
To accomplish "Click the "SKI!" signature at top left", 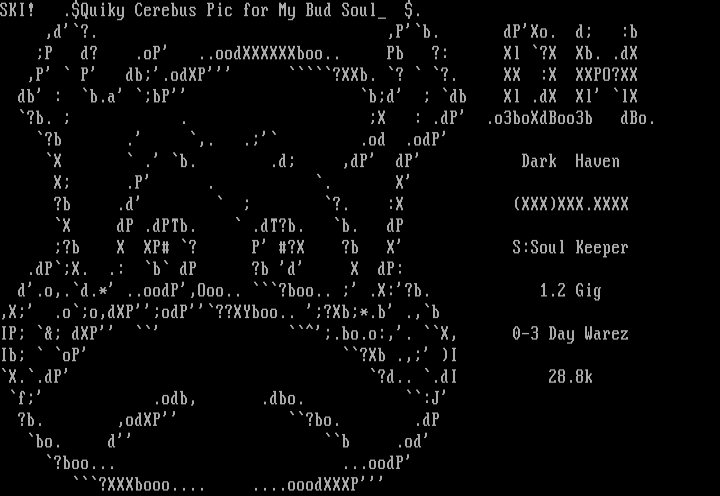I will [x=17, y=10].
